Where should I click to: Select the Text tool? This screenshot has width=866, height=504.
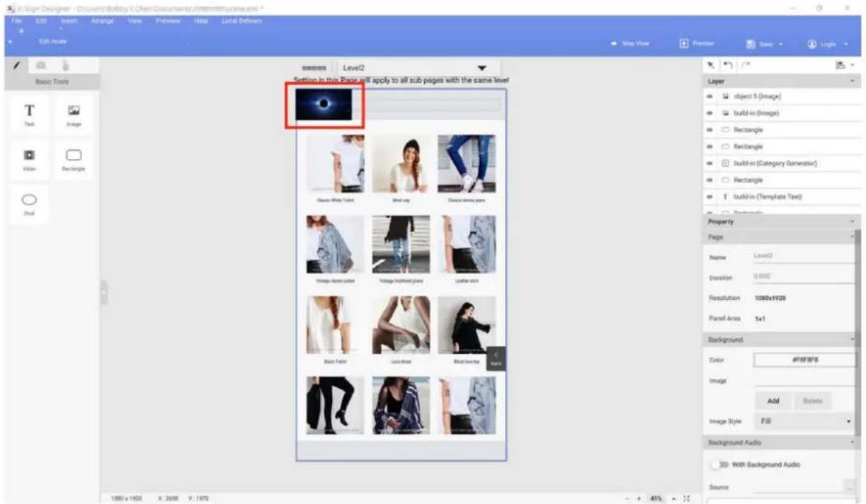(30, 114)
